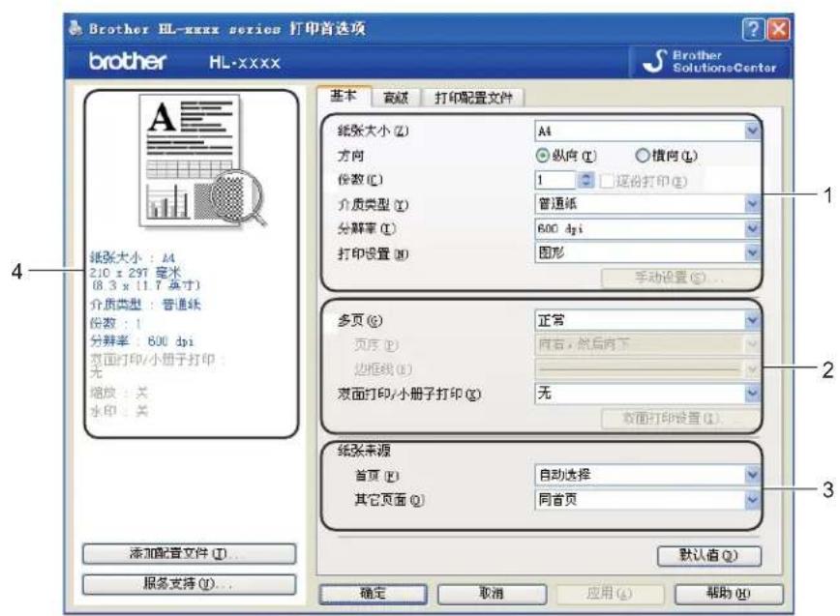
Task: Click the 帮助 button
Action: (x=729, y=593)
